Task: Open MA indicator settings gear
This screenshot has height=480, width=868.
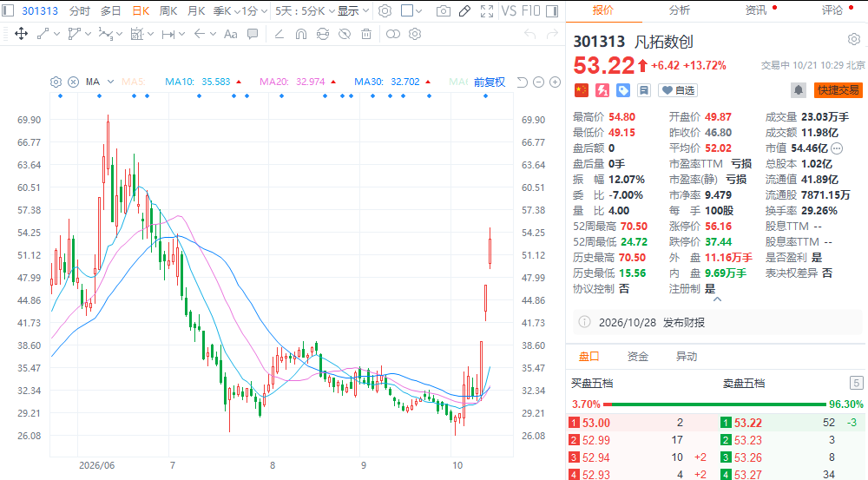Action: tap(56, 82)
